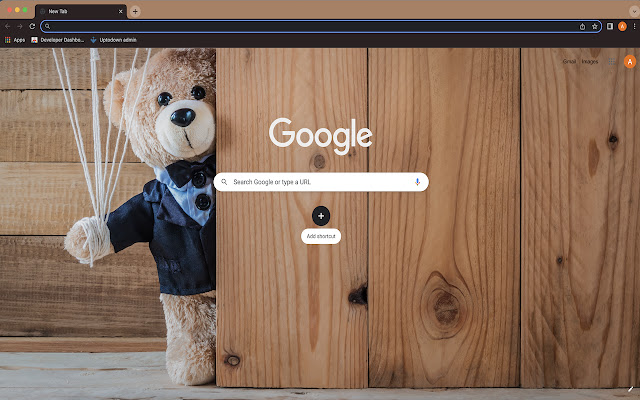Viewport: 640px width, 400px height.
Task: Open a new tab with plus button
Action: tap(135, 11)
